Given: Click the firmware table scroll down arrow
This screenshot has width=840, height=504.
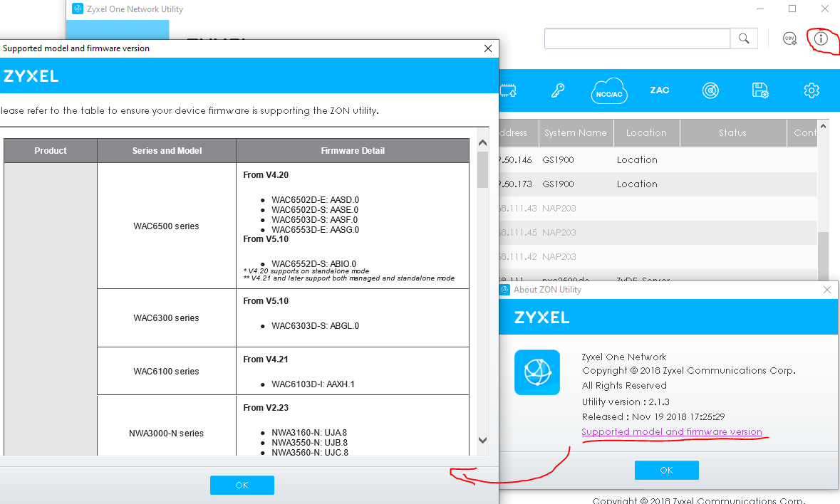Looking at the screenshot, I should (482, 441).
